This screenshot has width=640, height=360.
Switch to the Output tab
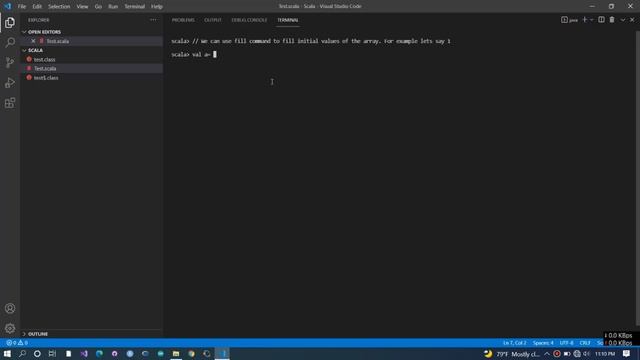click(213, 20)
